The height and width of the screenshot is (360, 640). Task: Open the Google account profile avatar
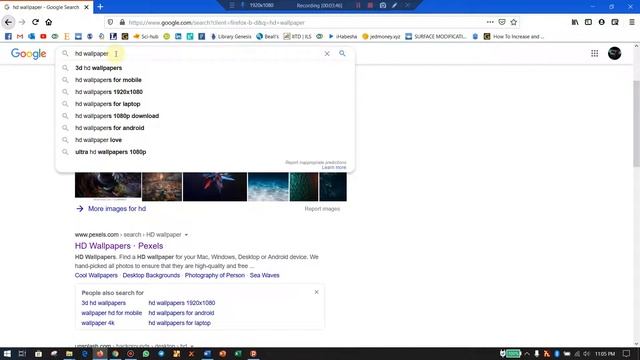click(x=614, y=53)
